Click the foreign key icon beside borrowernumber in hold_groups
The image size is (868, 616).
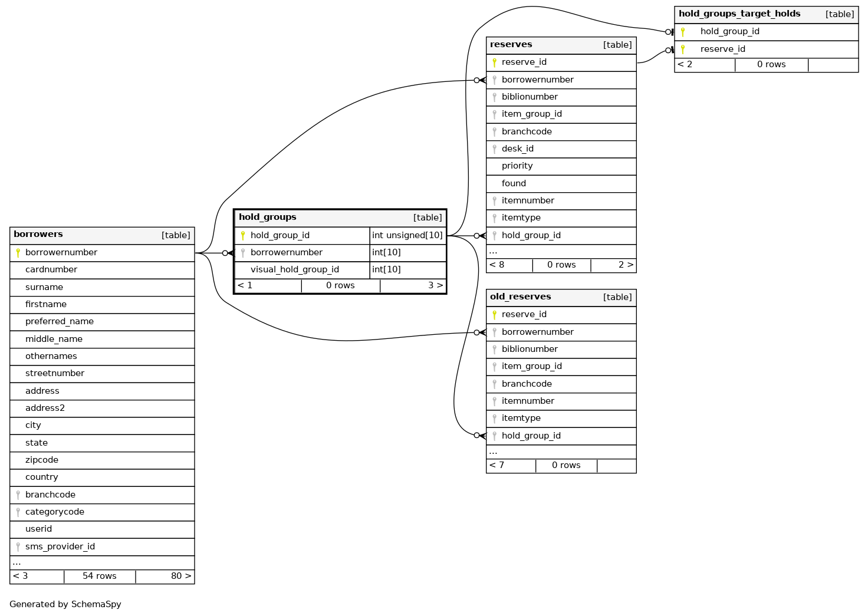(x=242, y=253)
